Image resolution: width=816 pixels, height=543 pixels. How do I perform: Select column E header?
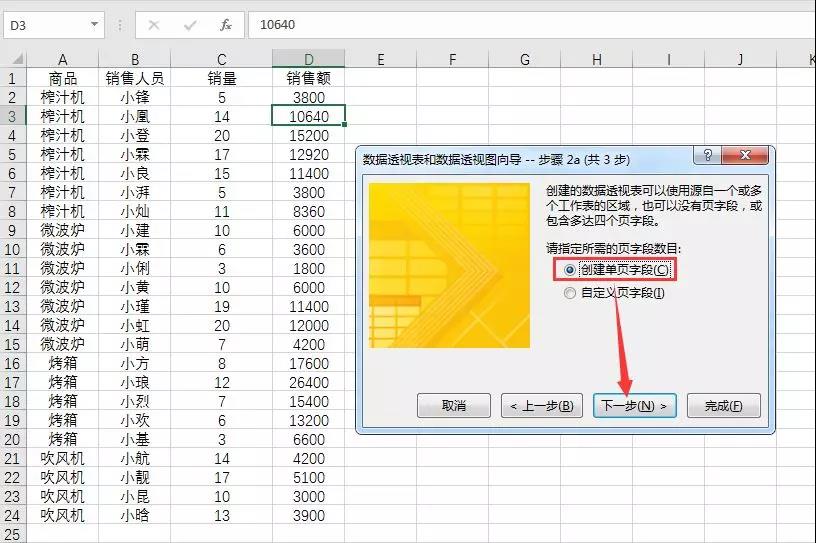point(380,59)
